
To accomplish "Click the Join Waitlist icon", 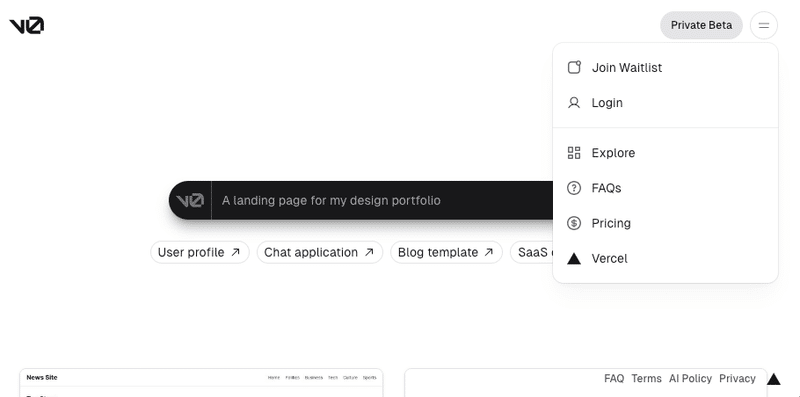I will [x=574, y=67].
